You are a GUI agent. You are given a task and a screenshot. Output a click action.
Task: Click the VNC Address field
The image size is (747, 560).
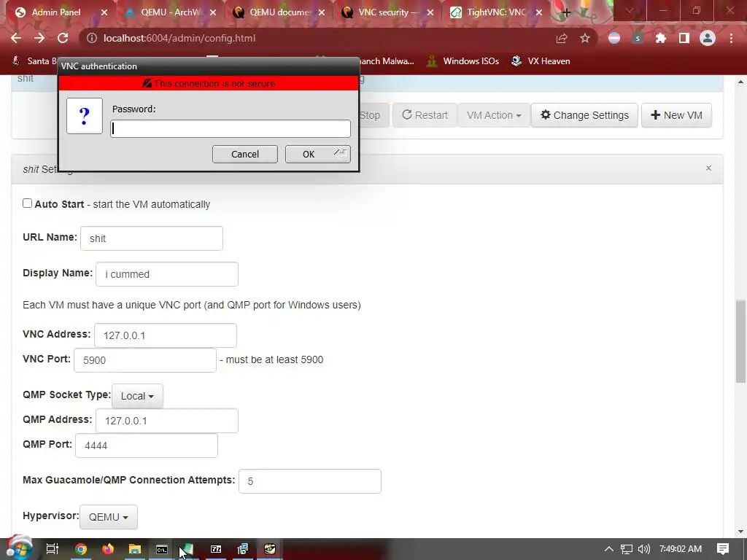click(166, 335)
